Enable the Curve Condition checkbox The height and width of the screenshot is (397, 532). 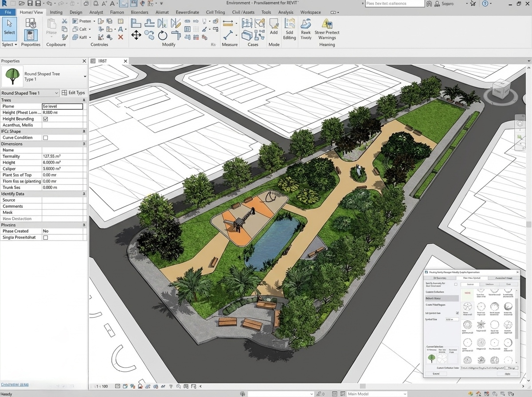click(x=45, y=138)
